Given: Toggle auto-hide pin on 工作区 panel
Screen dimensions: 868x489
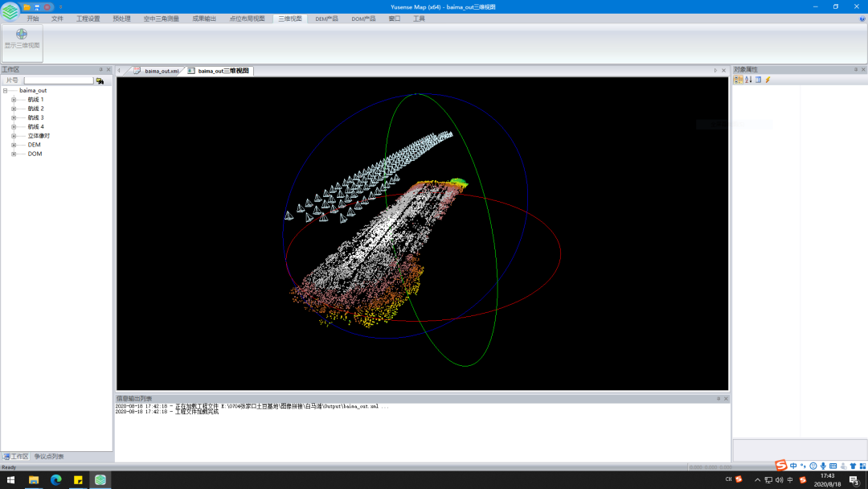Looking at the screenshot, I should (101, 70).
